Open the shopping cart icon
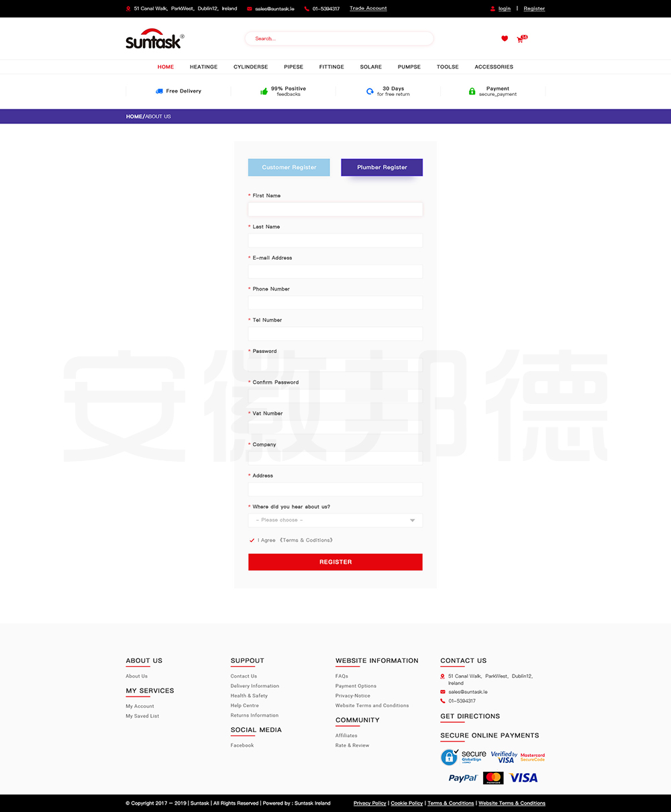The height and width of the screenshot is (812, 671). point(520,40)
